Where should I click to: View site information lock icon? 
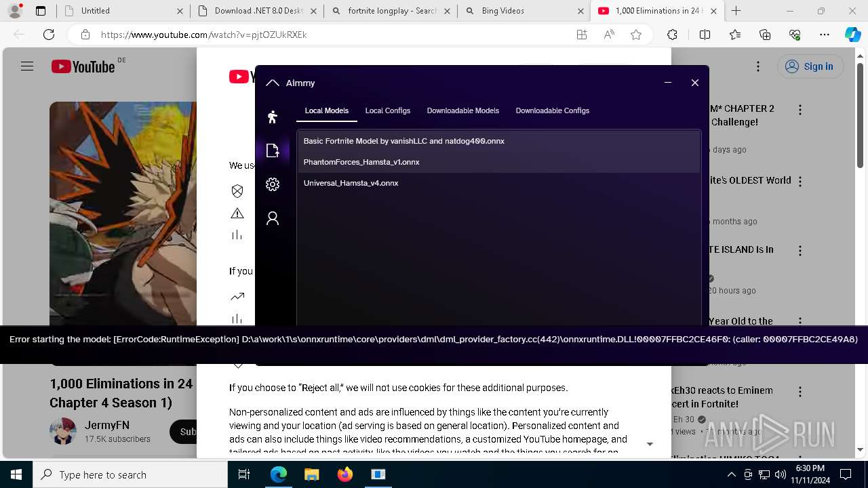(85, 35)
